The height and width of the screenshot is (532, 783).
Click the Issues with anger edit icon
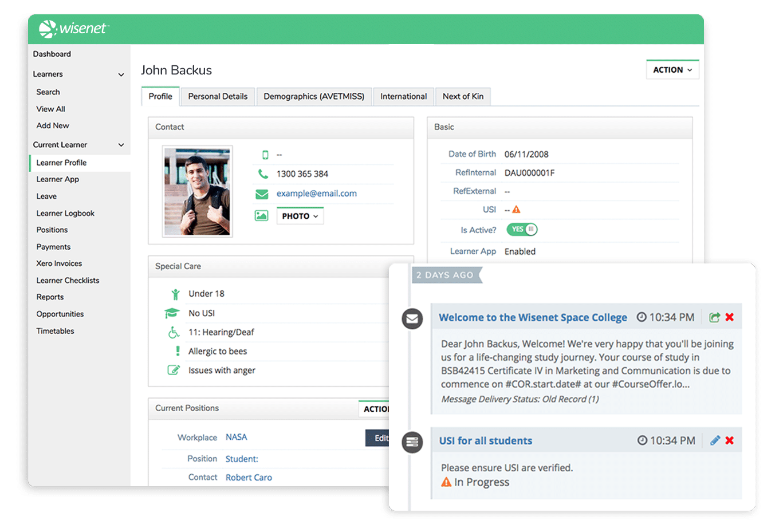[173, 371]
